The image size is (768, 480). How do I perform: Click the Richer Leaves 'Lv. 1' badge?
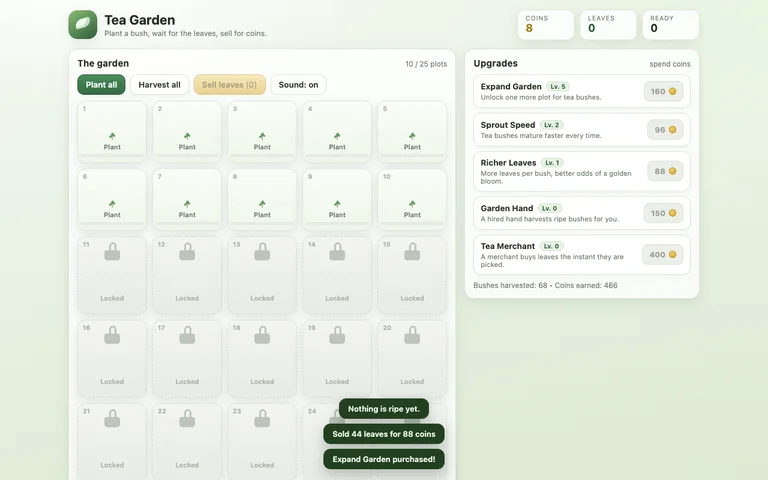pos(552,163)
